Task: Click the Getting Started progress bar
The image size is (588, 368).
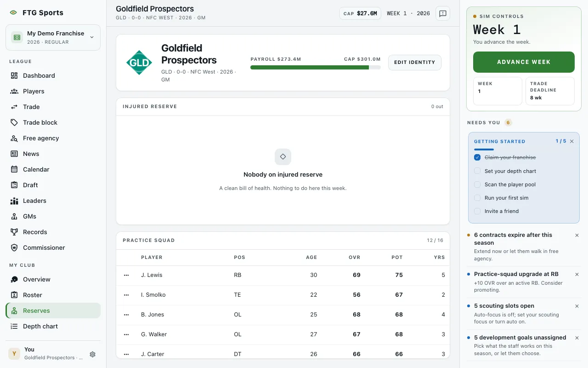Action: pyautogui.click(x=484, y=149)
